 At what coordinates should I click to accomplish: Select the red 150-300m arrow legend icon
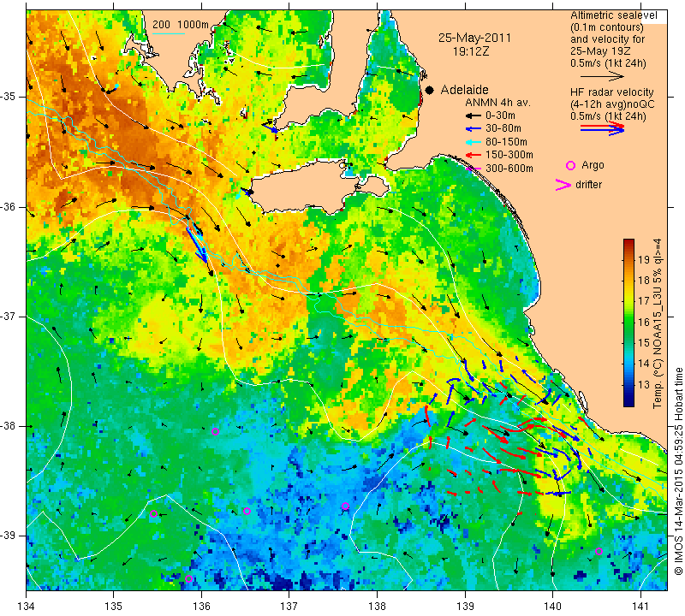473,155
